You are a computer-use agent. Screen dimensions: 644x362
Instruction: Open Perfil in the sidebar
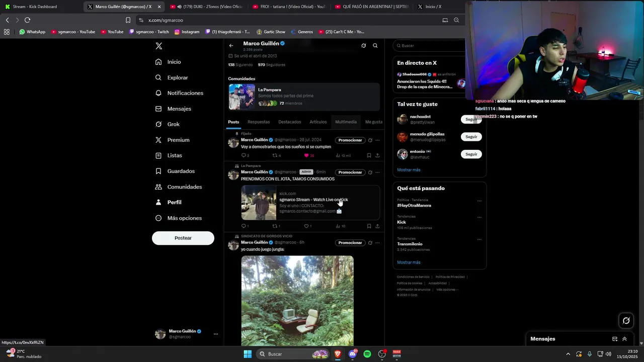click(x=169, y=202)
